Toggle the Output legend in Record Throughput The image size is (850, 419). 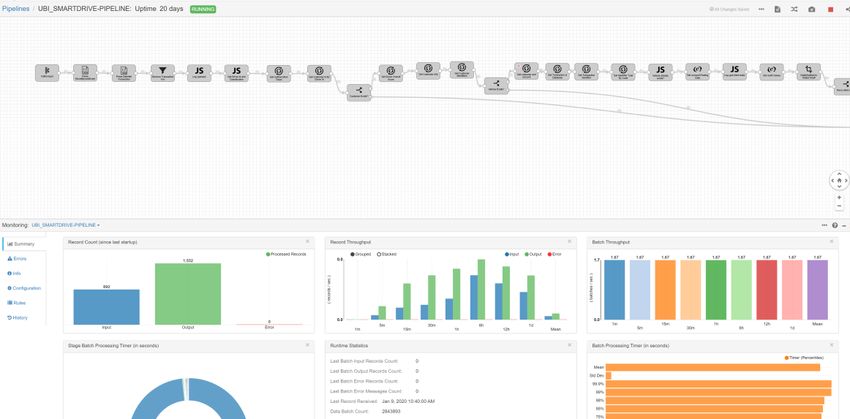tap(534, 254)
